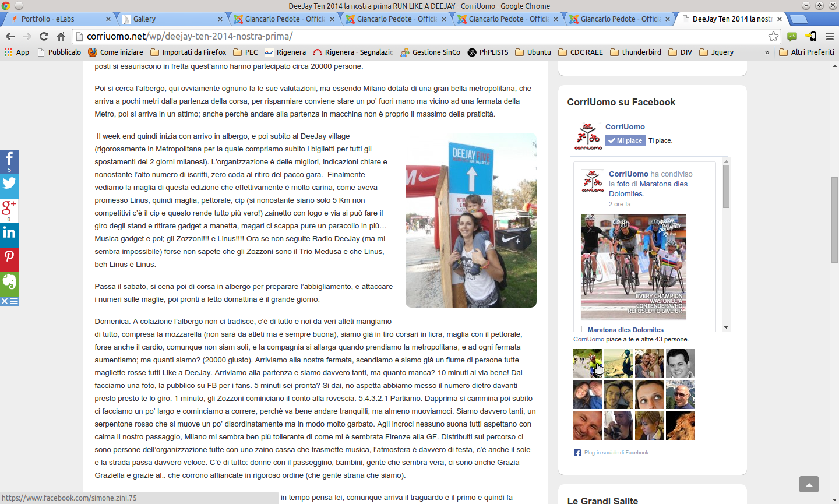The width and height of the screenshot is (839, 504).
Task: Open the Chrome menu hamburger icon
Action: [830, 36]
